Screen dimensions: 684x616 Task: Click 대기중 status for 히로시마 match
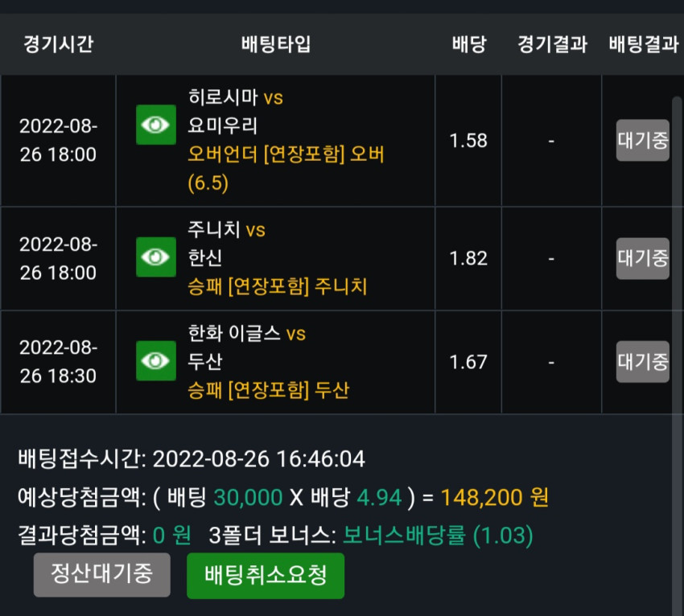(643, 141)
